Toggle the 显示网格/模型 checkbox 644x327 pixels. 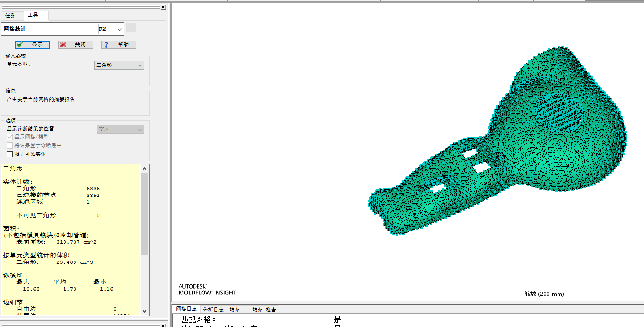click(x=10, y=137)
